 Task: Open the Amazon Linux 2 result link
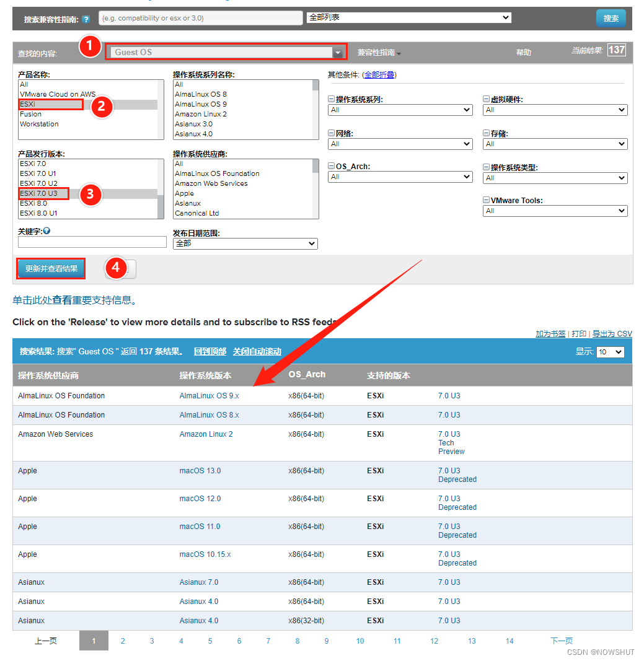[x=206, y=434]
